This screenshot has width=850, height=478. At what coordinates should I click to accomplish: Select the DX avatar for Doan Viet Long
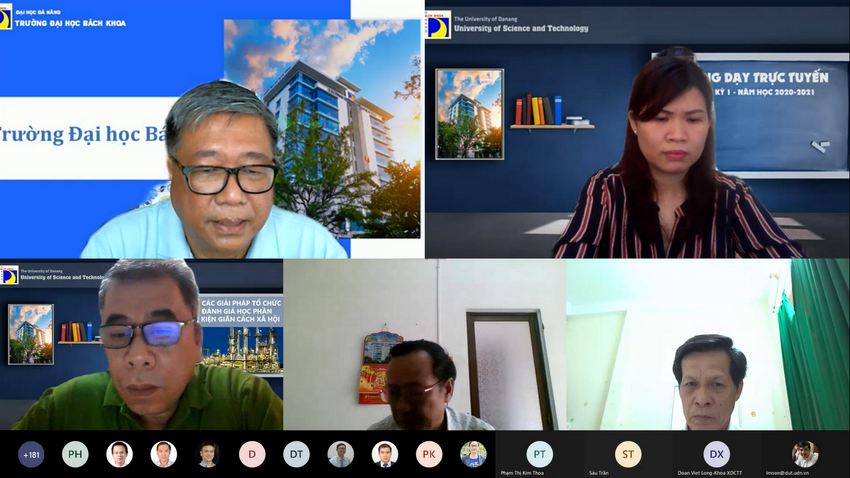[x=716, y=454]
